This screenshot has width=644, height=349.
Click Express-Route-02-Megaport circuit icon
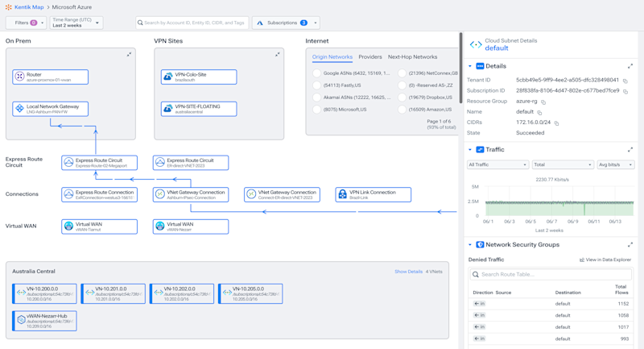68,162
